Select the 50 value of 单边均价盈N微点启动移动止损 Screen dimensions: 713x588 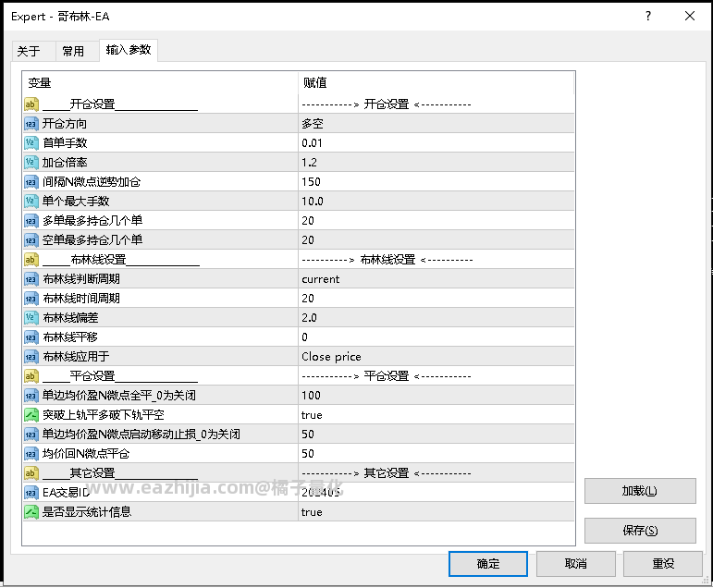click(436, 435)
